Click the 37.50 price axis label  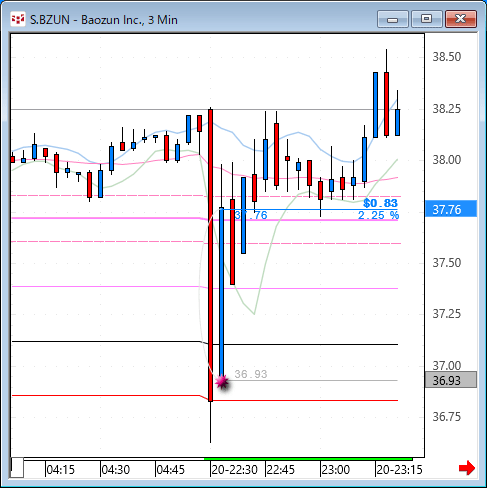click(x=447, y=263)
